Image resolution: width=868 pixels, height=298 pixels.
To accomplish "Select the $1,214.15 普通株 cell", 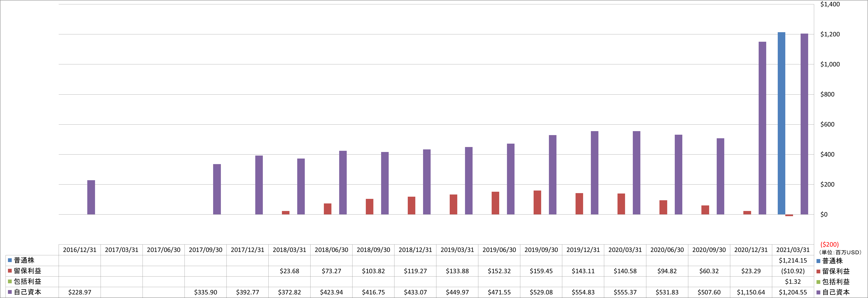I will 793,260.
